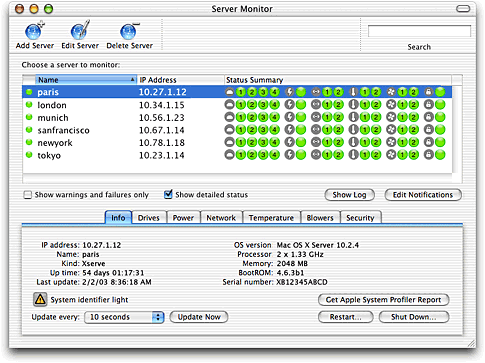Click drive status icon in paris row
The image size is (485, 363).
click(x=230, y=92)
